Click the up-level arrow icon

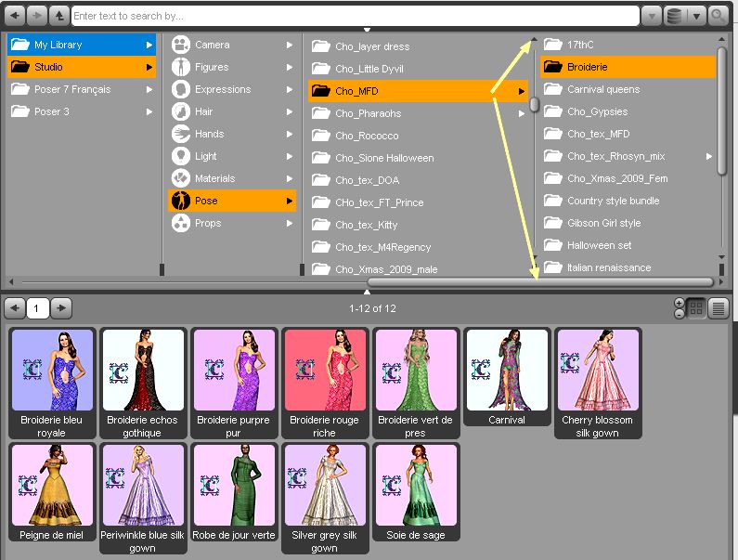coord(58,16)
